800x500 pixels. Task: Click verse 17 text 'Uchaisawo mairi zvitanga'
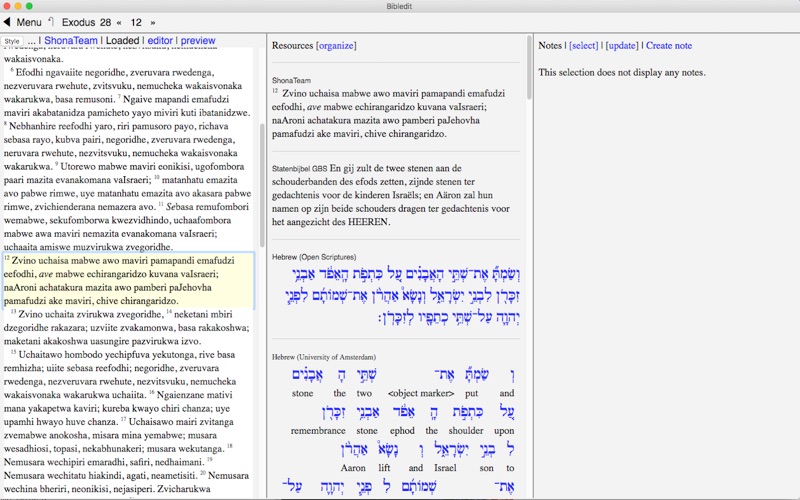181,422
